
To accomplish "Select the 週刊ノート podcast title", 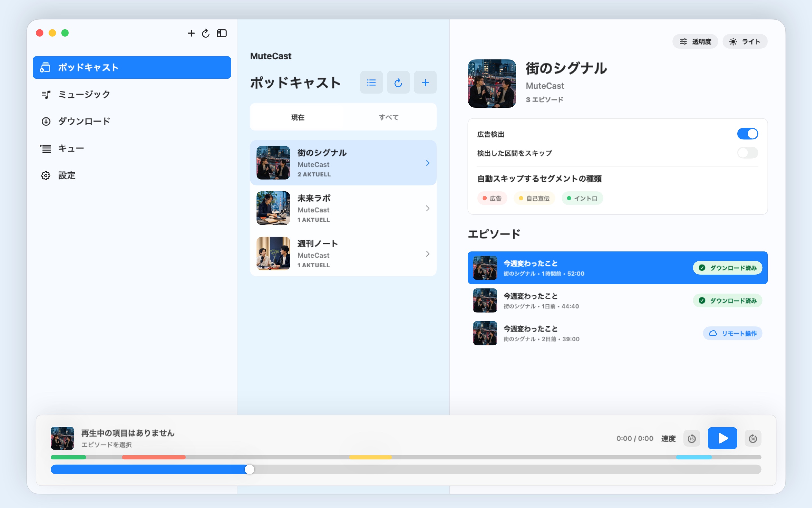I will coord(317,244).
